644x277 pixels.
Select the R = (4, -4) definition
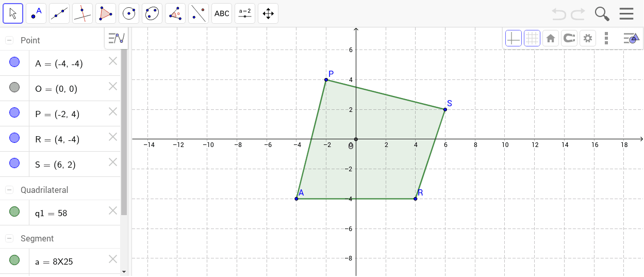pyautogui.click(x=57, y=140)
